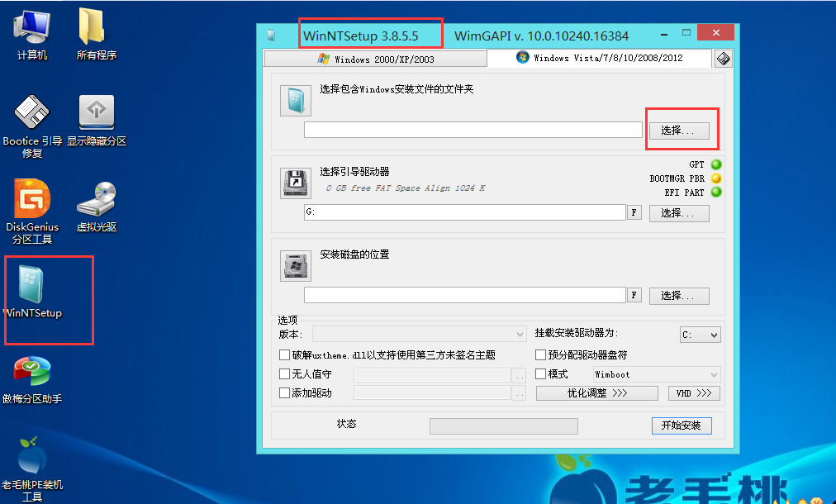Open the VHD >>> options
The width and height of the screenshot is (836, 504).
click(694, 393)
